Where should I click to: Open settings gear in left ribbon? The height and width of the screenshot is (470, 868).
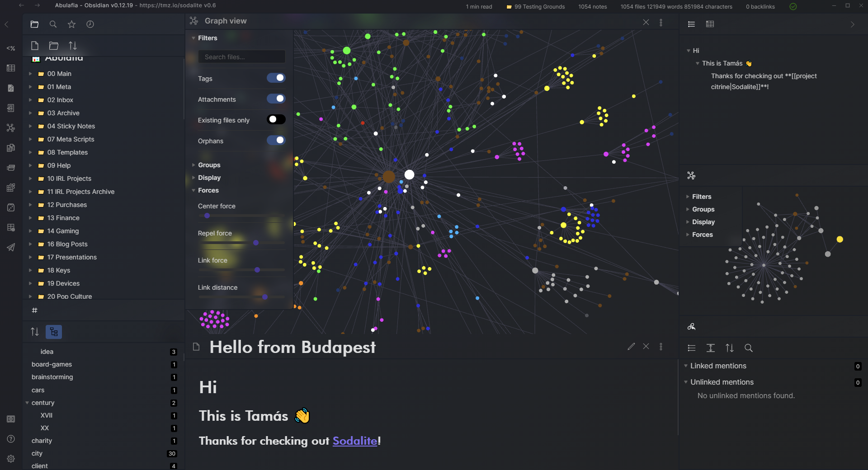[x=11, y=459]
